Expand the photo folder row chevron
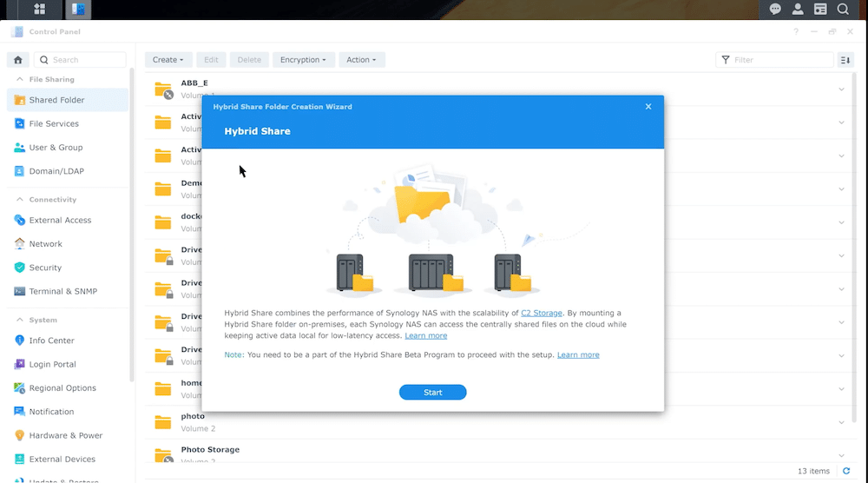The width and height of the screenshot is (868, 483). [841, 422]
